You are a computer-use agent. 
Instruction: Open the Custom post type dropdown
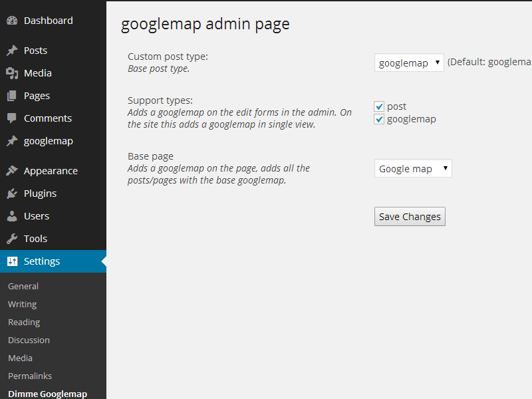point(409,63)
